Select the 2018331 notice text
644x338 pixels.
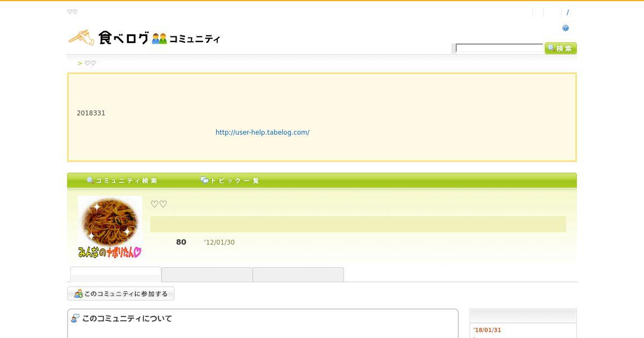click(x=91, y=113)
